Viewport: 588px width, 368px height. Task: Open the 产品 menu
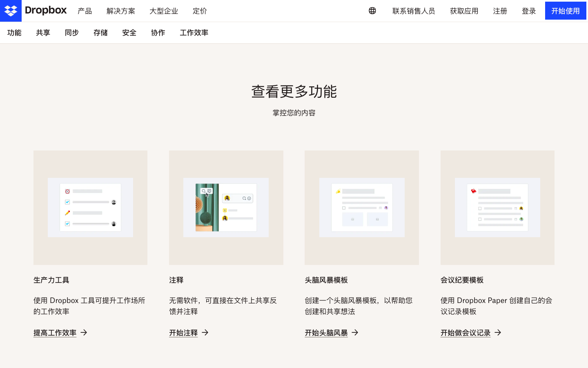coord(85,11)
